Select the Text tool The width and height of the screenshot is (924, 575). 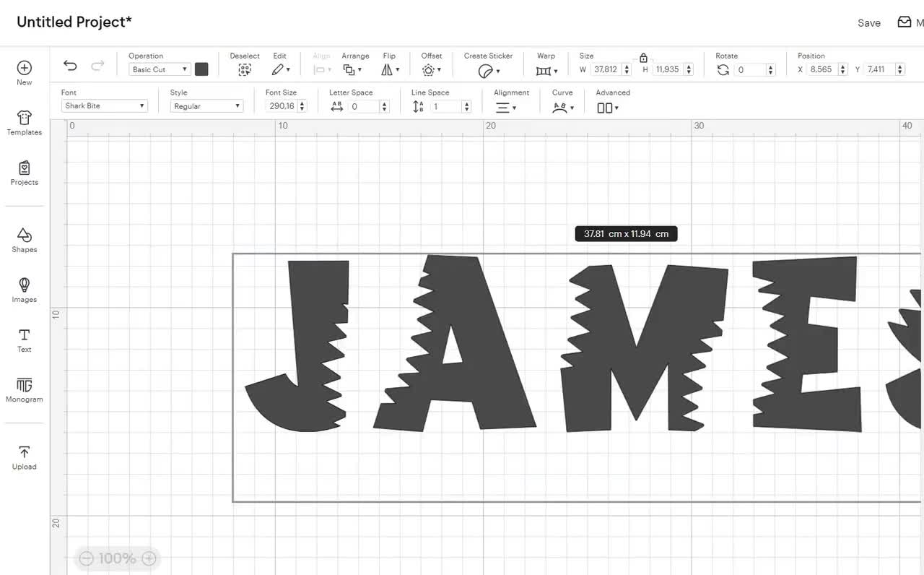(25, 340)
